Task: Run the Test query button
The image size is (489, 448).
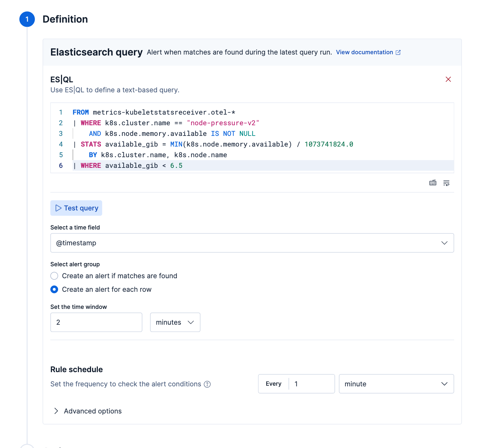Action: click(x=76, y=208)
